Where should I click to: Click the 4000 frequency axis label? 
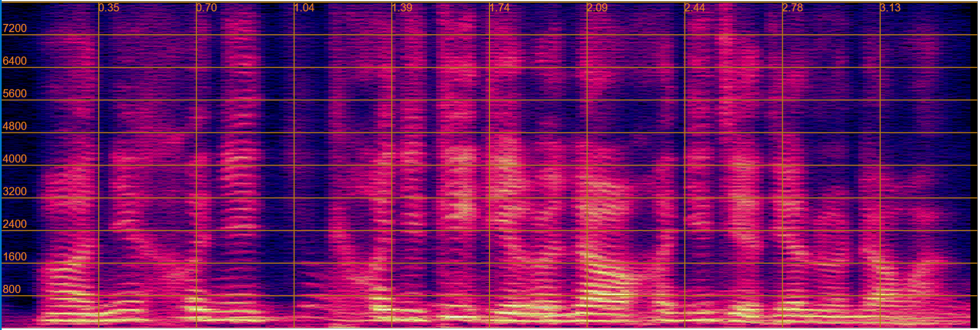(x=15, y=158)
